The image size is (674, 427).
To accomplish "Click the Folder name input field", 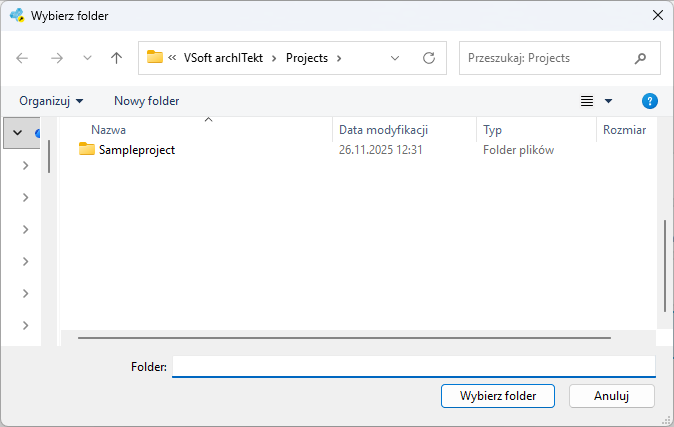I will pyautogui.click(x=414, y=366).
